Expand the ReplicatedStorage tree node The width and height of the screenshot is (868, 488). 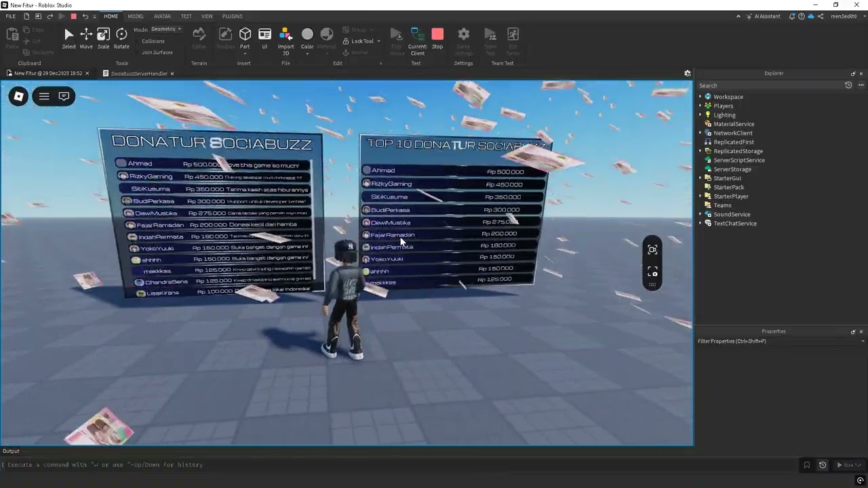701,151
